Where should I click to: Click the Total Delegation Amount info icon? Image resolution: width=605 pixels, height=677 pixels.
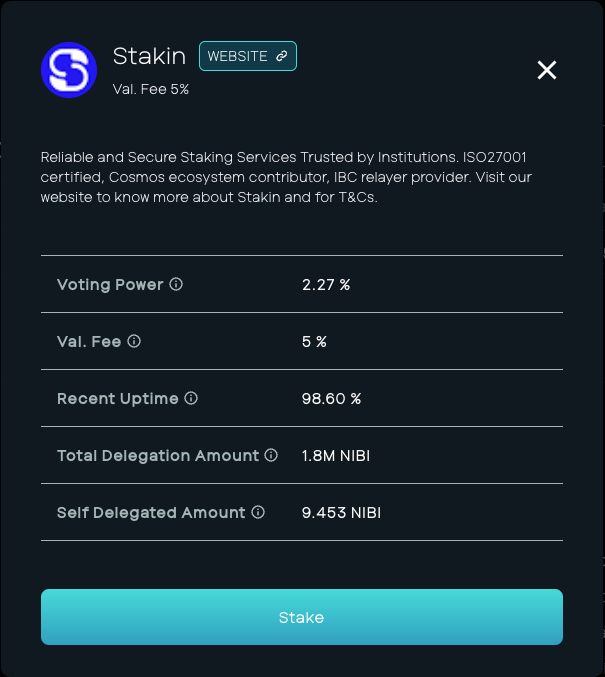[271, 455]
